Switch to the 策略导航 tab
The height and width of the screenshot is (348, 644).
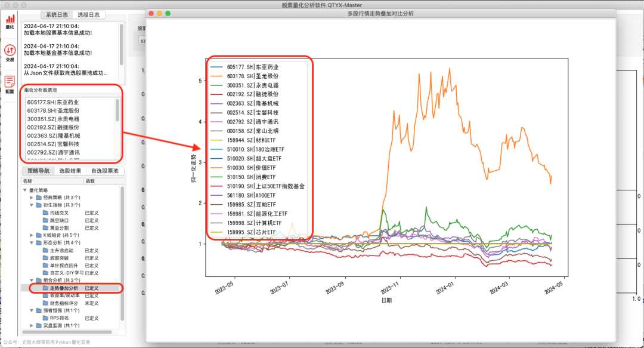coord(38,171)
